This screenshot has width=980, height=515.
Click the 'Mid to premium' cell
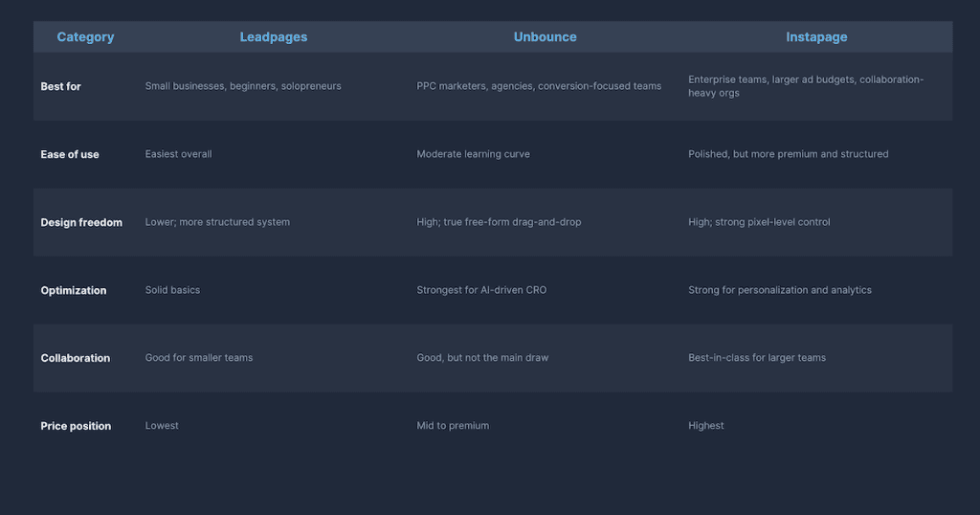point(453,426)
